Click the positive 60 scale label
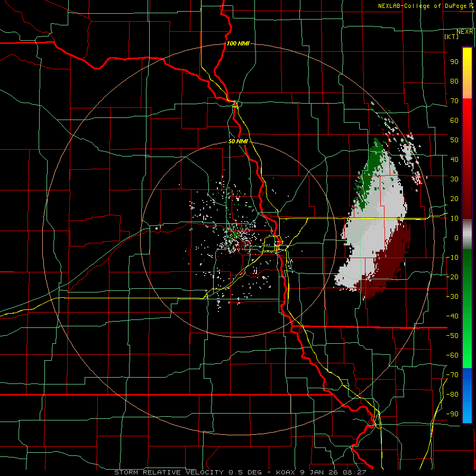This screenshot has height=476, width=476. 454,121
